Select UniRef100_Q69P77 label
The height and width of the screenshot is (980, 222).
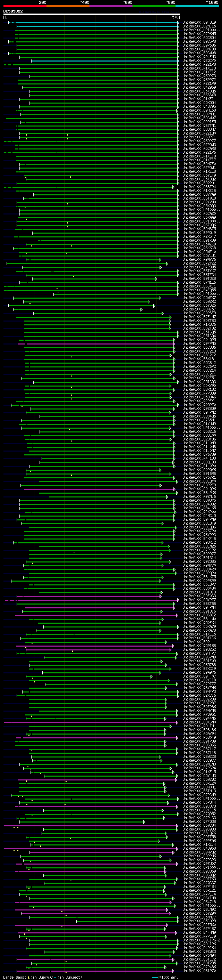pos(199,141)
